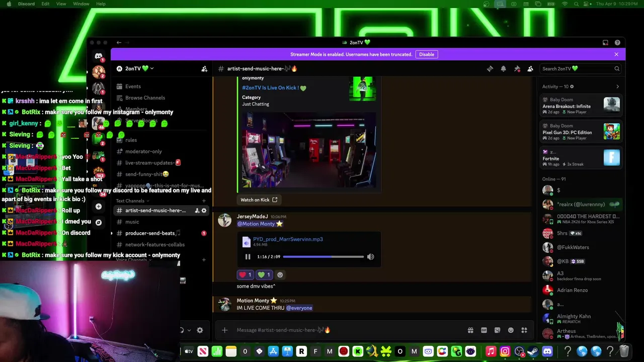Open Edit menu in macOS menu bar
This screenshot has height=362, width=644.
coord(45,4)
